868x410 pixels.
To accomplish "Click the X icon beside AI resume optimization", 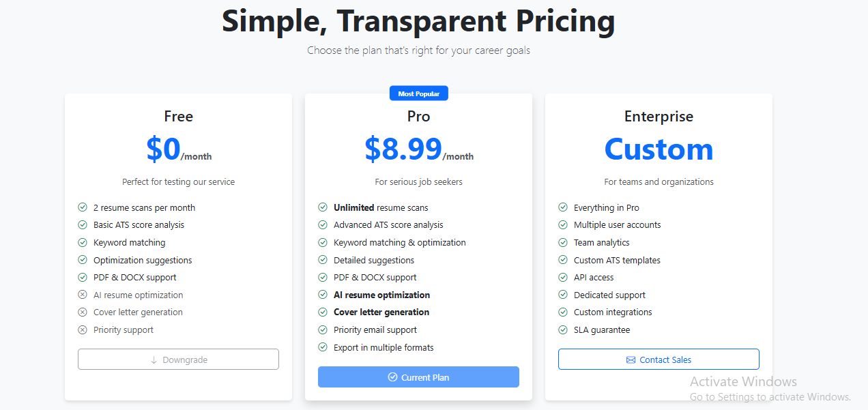I will pyautogui.click(x=83, y=295).
